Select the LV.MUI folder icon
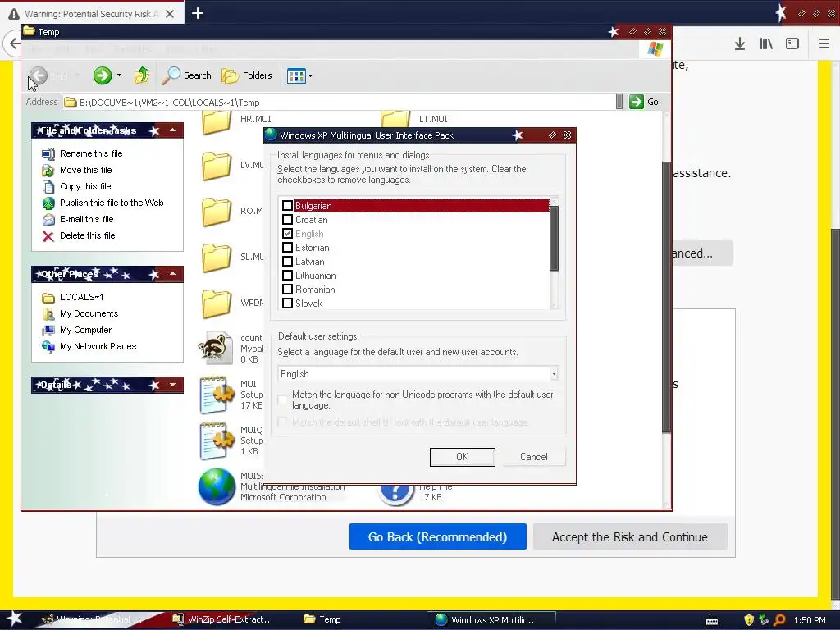 (x=217, y=166)
